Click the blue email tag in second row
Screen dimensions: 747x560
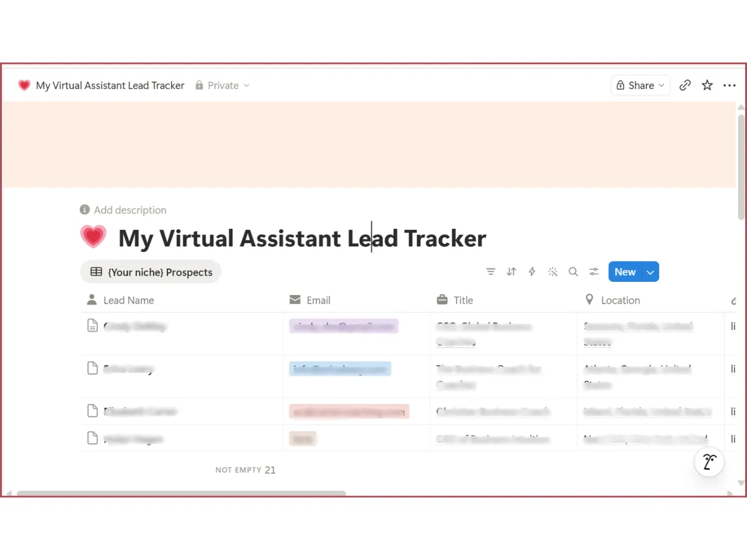click(x=340, y=369)
